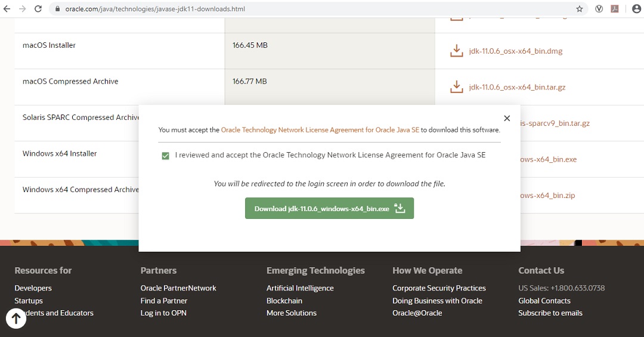This screenshot has height=337, width=644.
Task: Open Find a Partner footer link
Action: (164, 301)
